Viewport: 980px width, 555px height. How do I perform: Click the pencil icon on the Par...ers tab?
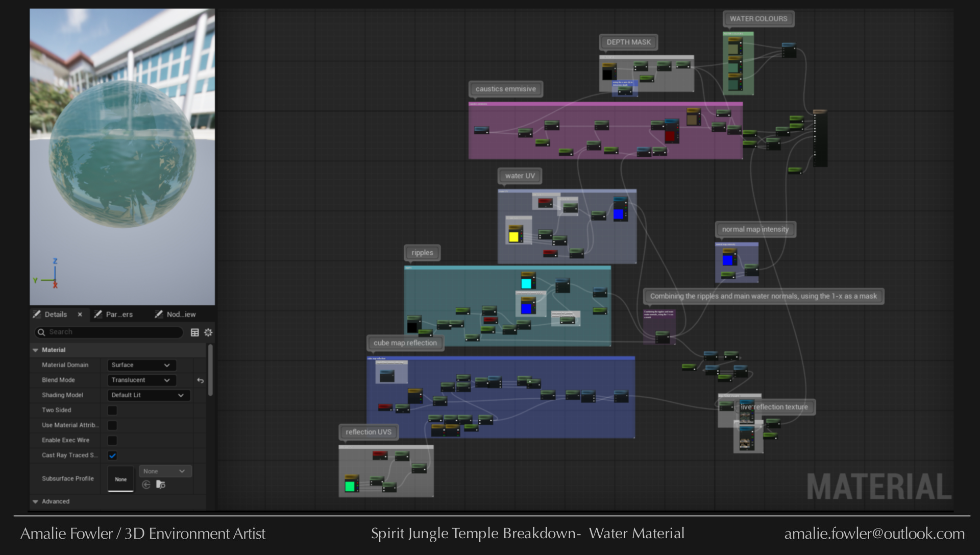98,315
